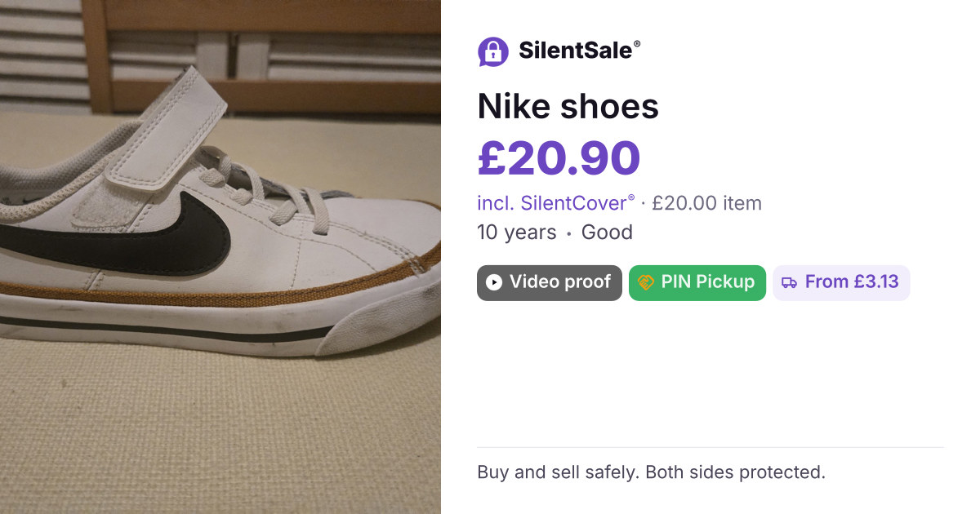Open the Video proof badge

(x=550, y=282)
